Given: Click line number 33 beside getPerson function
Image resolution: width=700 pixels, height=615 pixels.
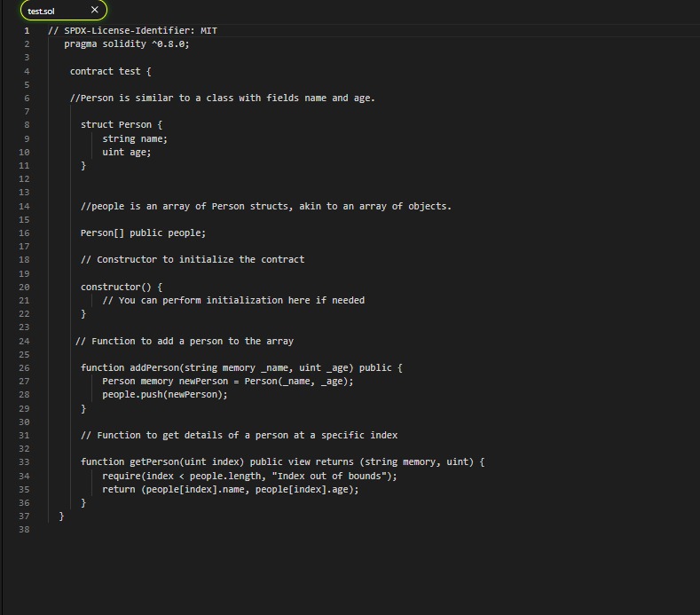Looking at the screenshot, I should click(24, 462).
